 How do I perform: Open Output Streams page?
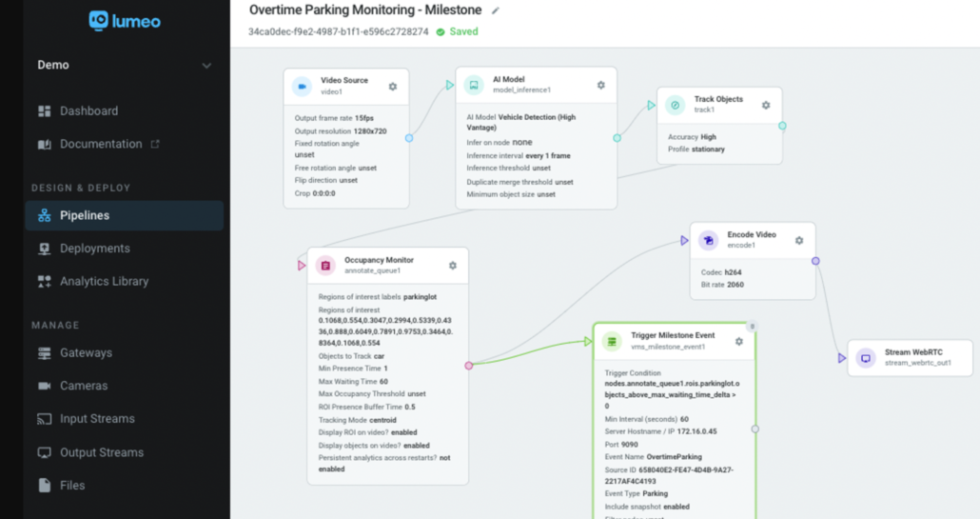[x=101, y=452]
